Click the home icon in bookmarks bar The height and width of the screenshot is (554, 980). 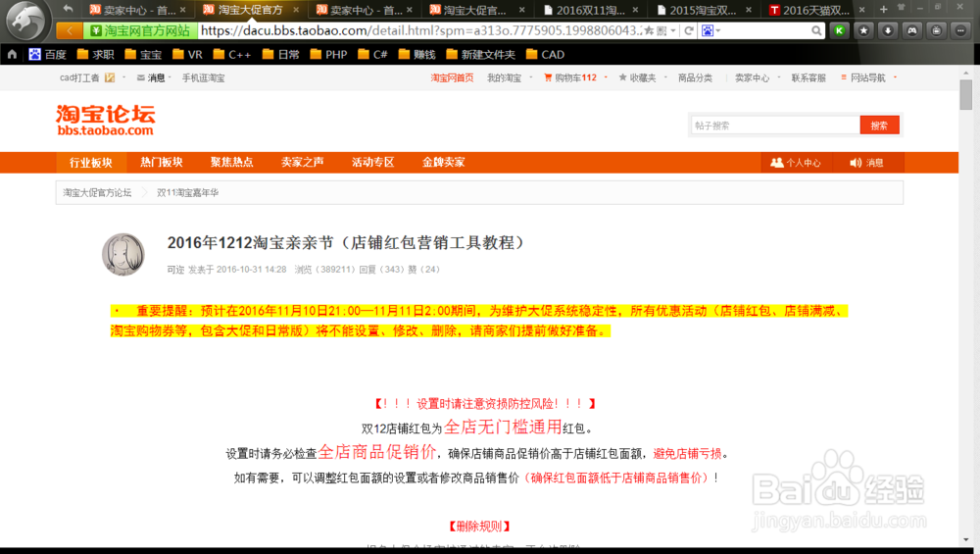(12, 54)
